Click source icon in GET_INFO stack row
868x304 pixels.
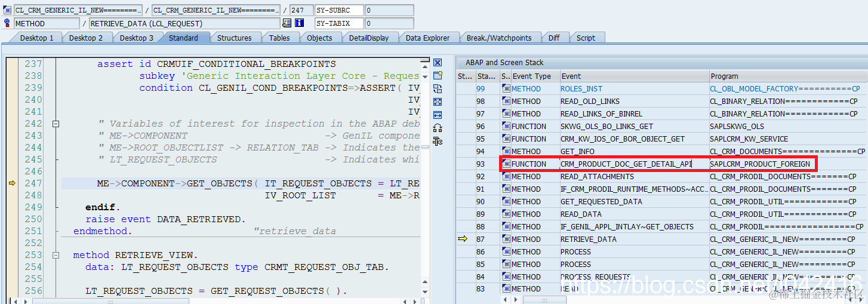506,151
